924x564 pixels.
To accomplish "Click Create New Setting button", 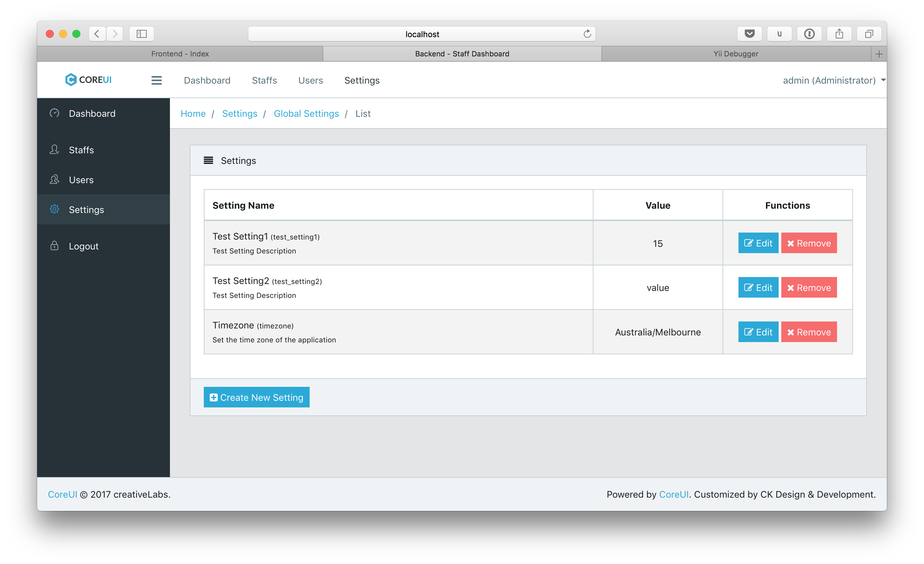I will pyautogui.click(x=257, y=397).
